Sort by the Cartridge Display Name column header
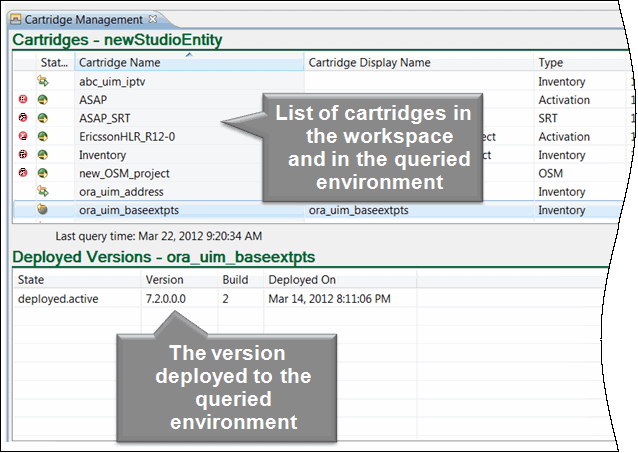 (419, 63)
